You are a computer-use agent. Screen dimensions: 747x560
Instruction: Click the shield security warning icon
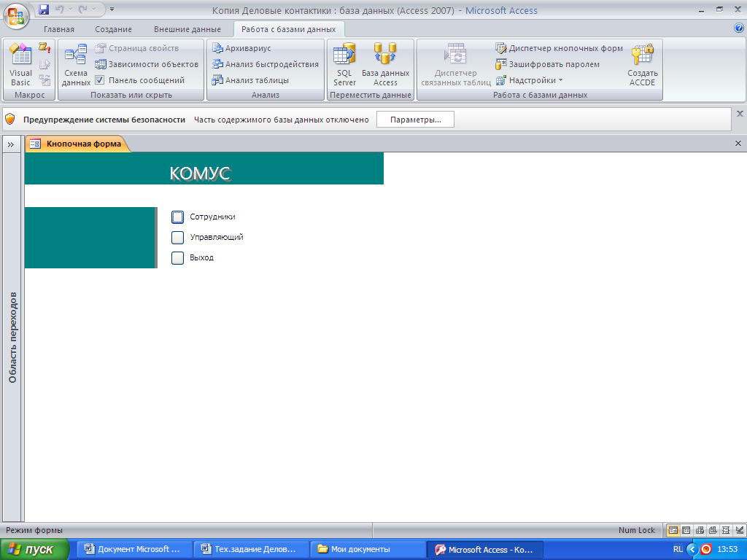10,120
